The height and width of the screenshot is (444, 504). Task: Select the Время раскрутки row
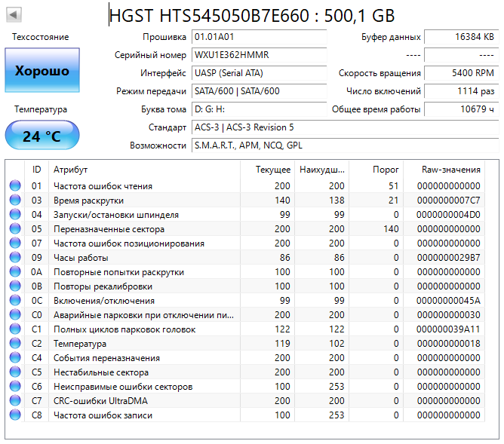246,201
